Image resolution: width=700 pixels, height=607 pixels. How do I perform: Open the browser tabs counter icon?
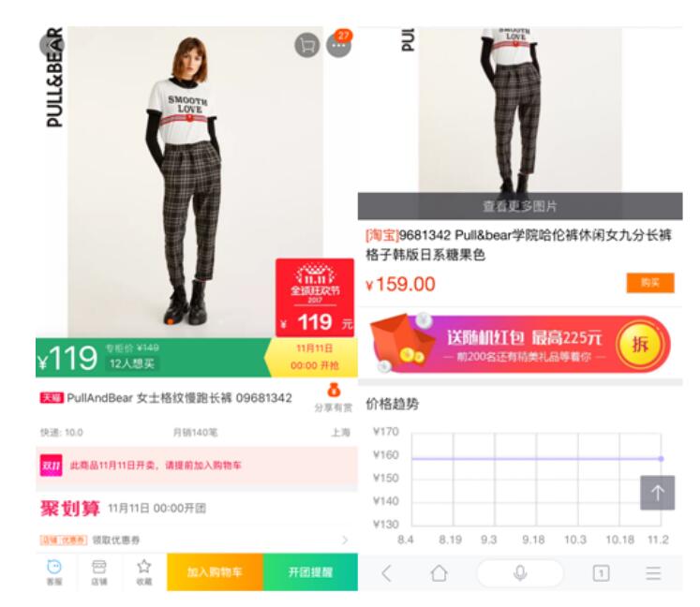(601, 573)
